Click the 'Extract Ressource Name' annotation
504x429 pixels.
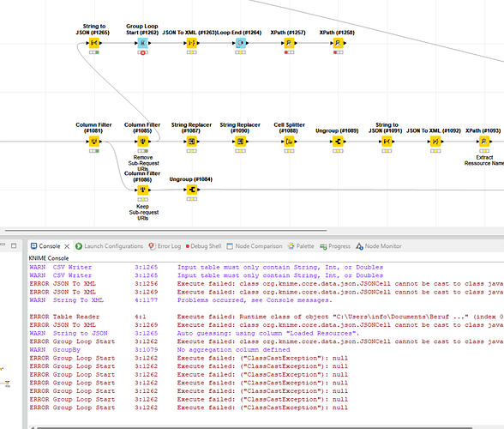(484, 160)
